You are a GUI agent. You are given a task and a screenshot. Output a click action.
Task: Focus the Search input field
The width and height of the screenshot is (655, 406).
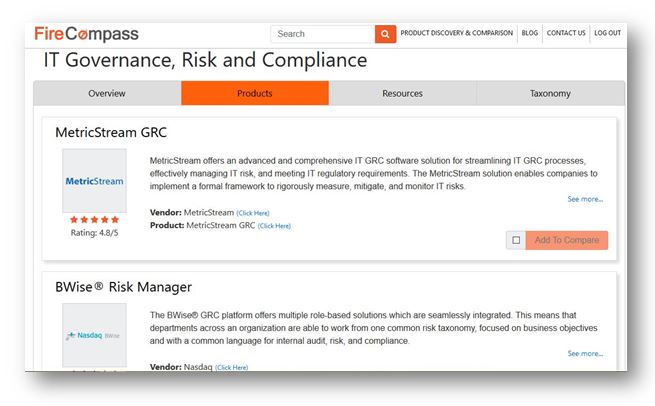[322, 34]
